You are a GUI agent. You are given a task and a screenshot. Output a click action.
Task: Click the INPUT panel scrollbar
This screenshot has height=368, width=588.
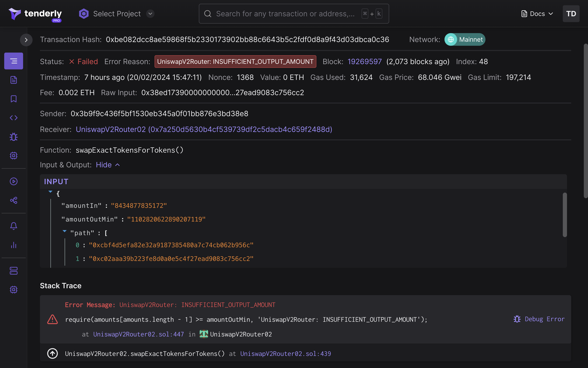pos(565,215)
